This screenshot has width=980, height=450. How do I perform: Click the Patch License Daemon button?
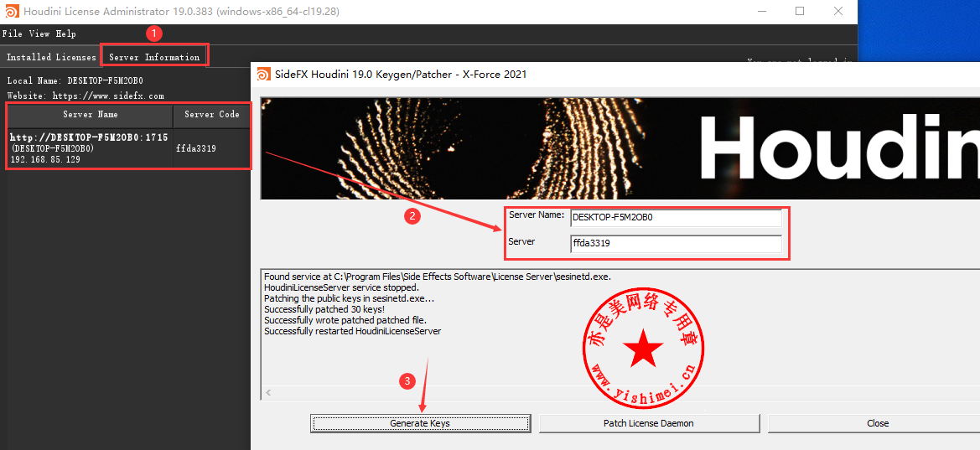coord(649,423)
